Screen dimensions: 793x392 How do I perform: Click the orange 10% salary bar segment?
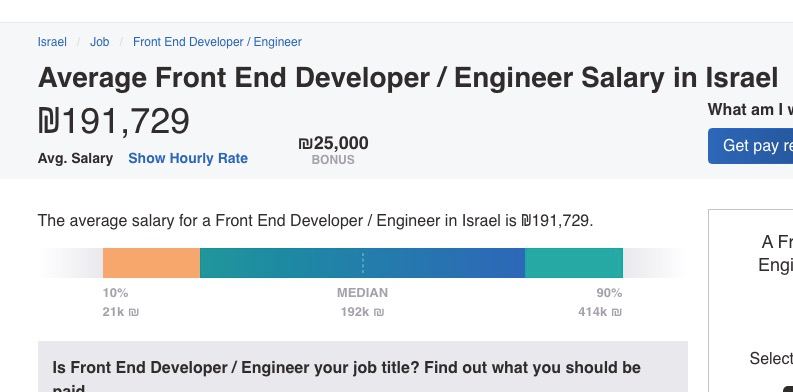coord(151,263)
